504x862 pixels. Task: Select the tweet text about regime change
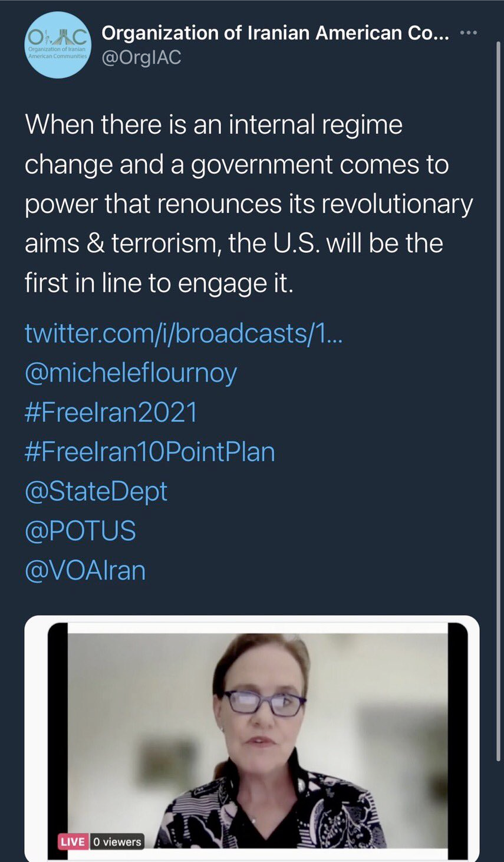click(249, 204)
